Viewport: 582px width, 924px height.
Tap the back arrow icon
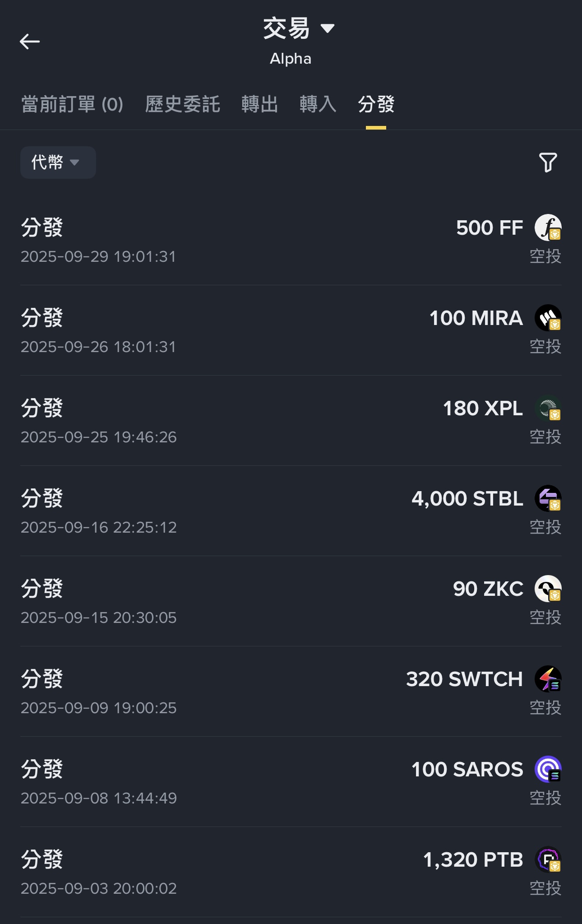click(x=30, y=42)
